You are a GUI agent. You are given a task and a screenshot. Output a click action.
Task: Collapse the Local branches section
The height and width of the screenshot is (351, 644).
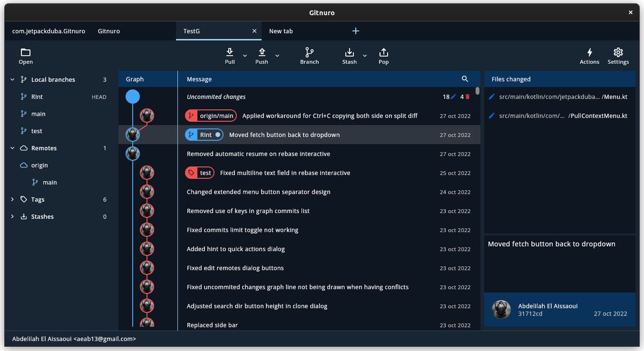point(12,79)
